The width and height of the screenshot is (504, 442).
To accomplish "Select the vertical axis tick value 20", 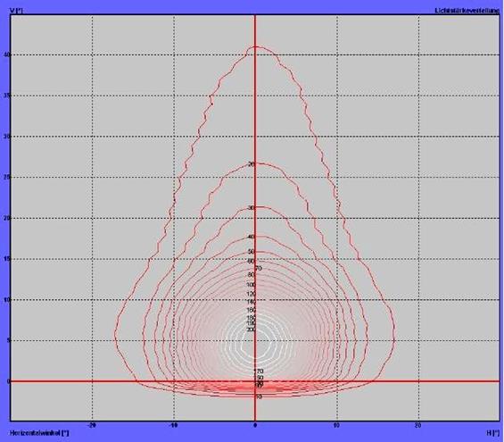I will pyautogui.click(x=6, y=218).
